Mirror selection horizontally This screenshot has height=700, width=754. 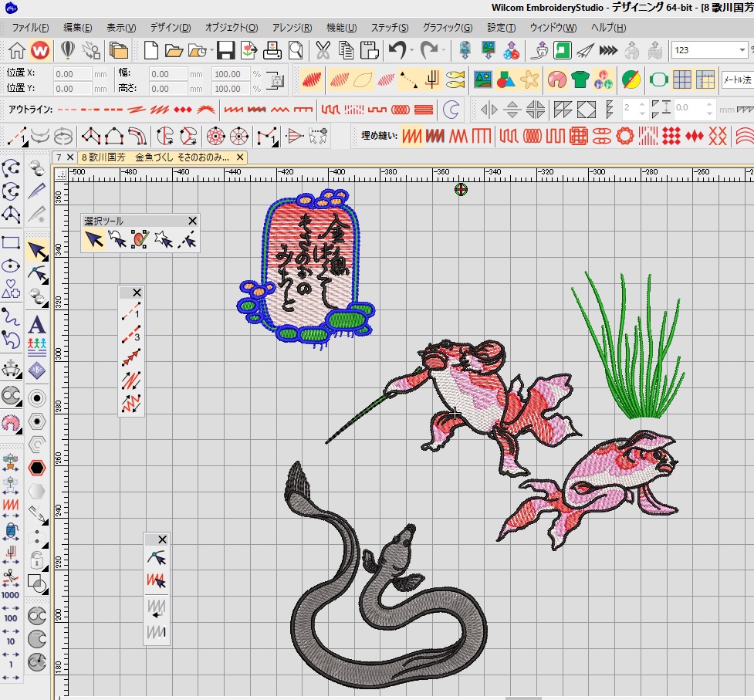(489, 110)
